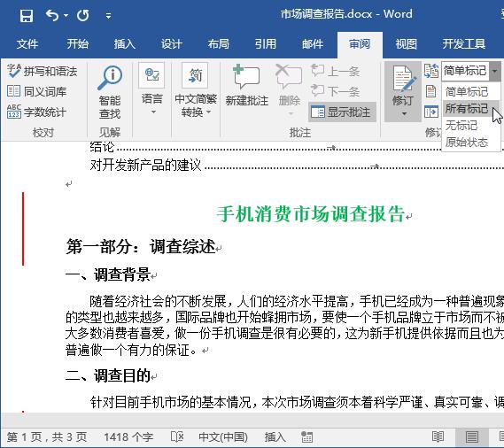Go to previous comment 上一条
The image size is (504, 448).
tap(335, 71)
